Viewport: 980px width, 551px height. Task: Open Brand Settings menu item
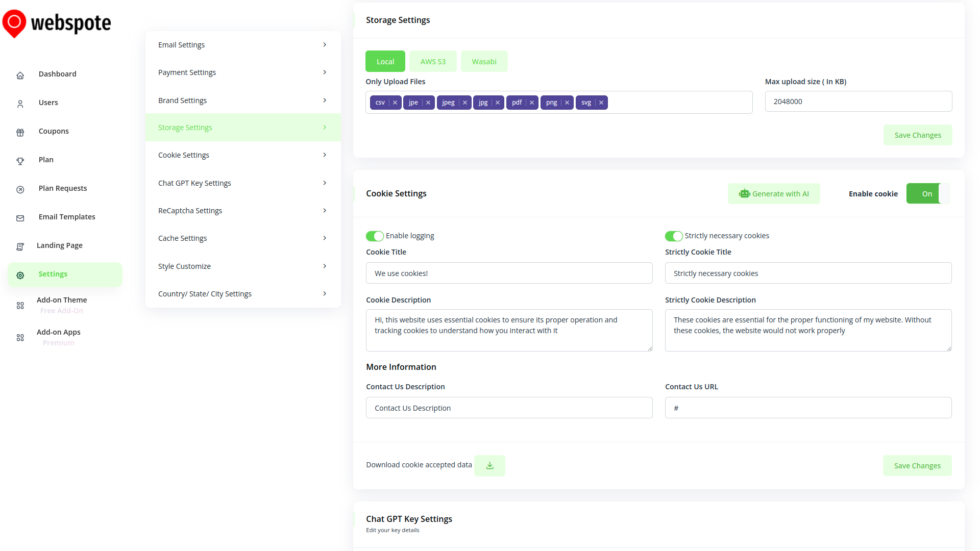tap(183, 101)
